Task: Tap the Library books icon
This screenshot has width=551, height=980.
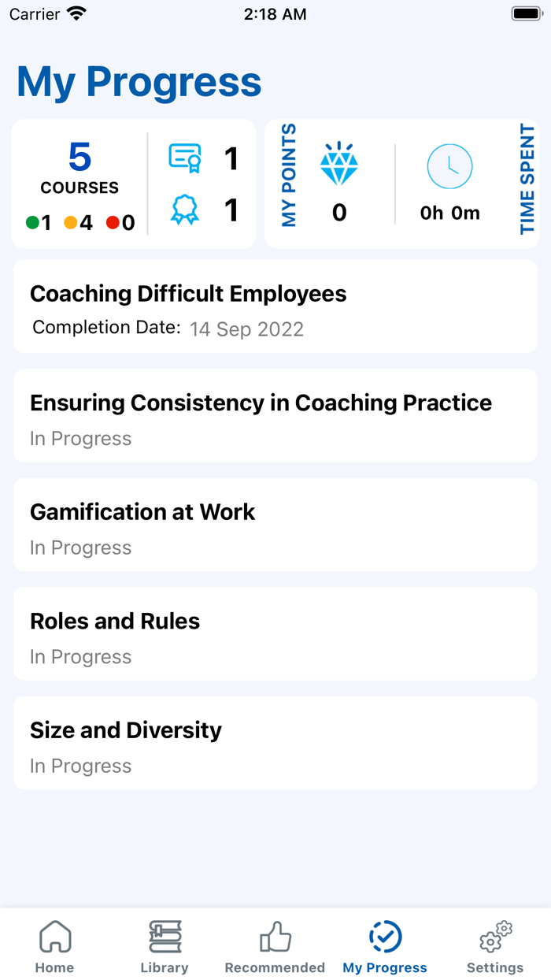Action: pyautogui.click(x=165, y=937)
